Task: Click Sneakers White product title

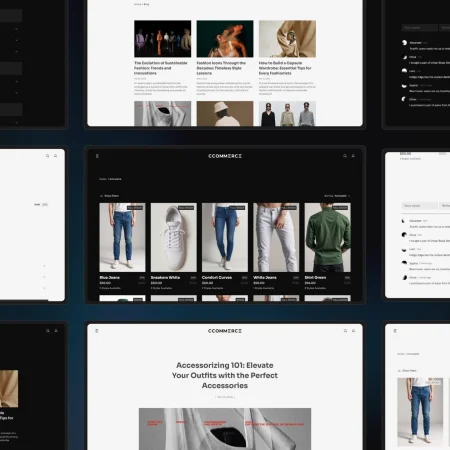Action: pyautogui.click(x=165, y=277)
